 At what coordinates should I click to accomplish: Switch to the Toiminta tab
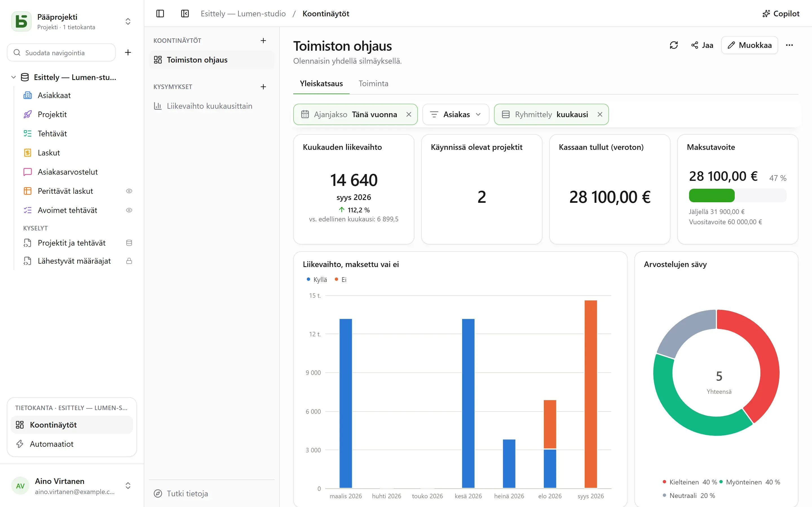coord(373,83)
